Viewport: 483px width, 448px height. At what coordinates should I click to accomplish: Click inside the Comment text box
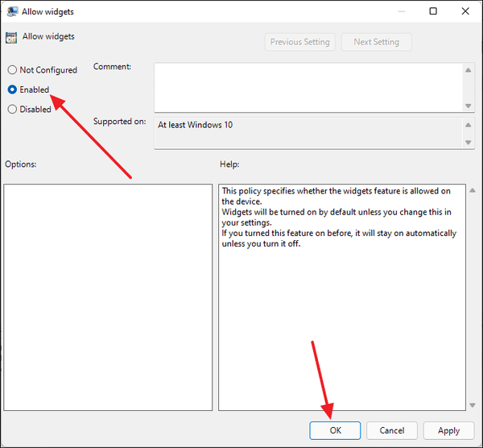click(x=308, y=88)
